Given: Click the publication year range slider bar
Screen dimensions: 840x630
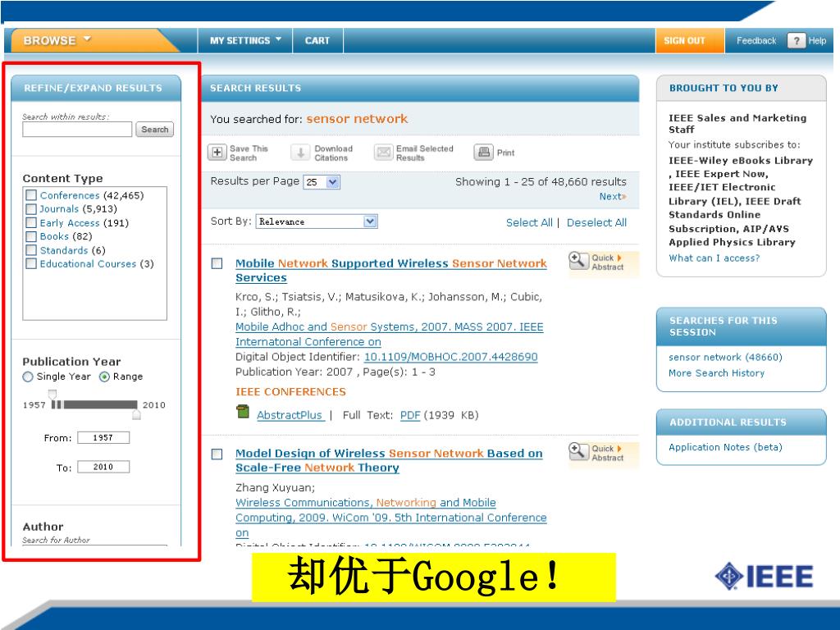Looking at the screenshot, I should (x=94, y=404).
